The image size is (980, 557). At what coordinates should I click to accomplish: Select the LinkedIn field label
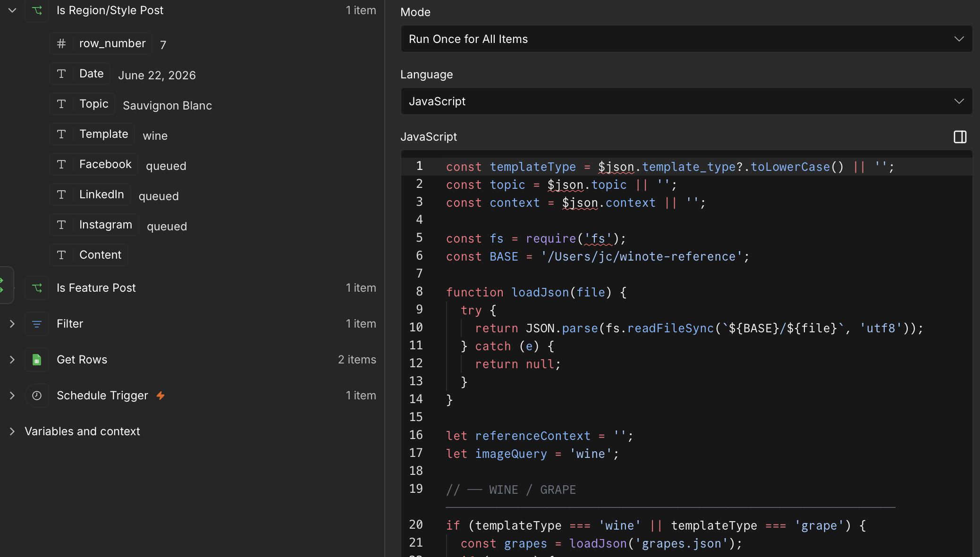(x=101, y=194)
